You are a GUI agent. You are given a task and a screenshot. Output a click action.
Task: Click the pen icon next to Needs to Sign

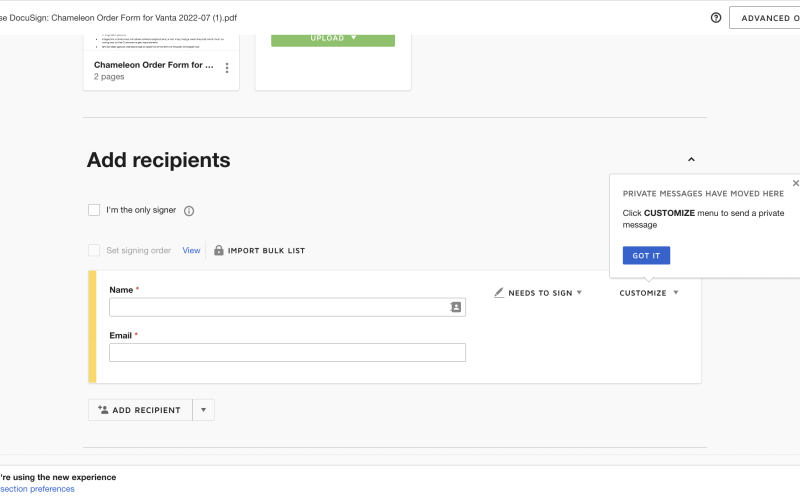499,293
